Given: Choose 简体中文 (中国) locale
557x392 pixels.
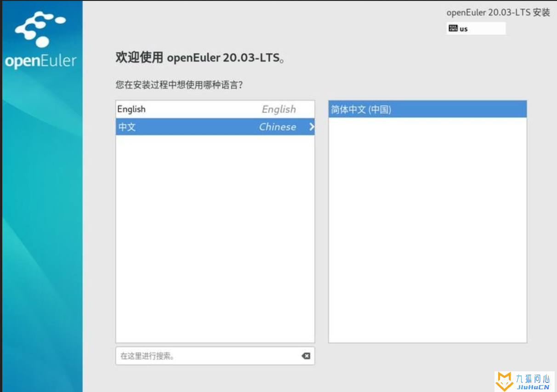Looking at the screenshot, I should pyautogui.click(x=427, y=109).
